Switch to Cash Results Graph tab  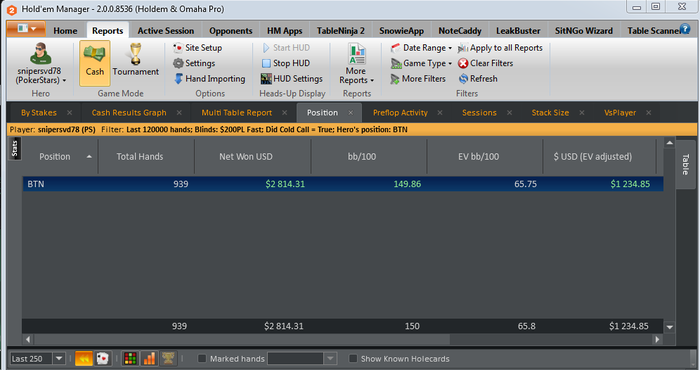(129, 113)
